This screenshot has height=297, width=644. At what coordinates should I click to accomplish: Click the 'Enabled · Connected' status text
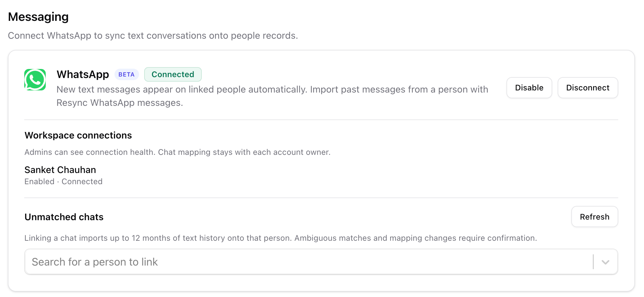[x=64, y=181]
